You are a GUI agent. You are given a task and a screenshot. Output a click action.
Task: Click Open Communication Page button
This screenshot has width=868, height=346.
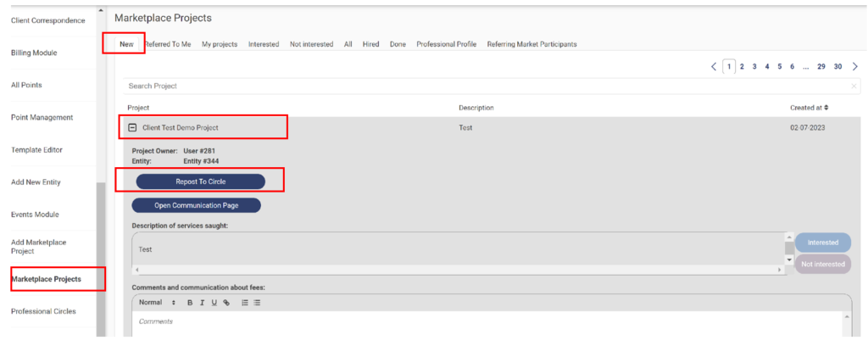pyautogui.click(x=197, y=205)
